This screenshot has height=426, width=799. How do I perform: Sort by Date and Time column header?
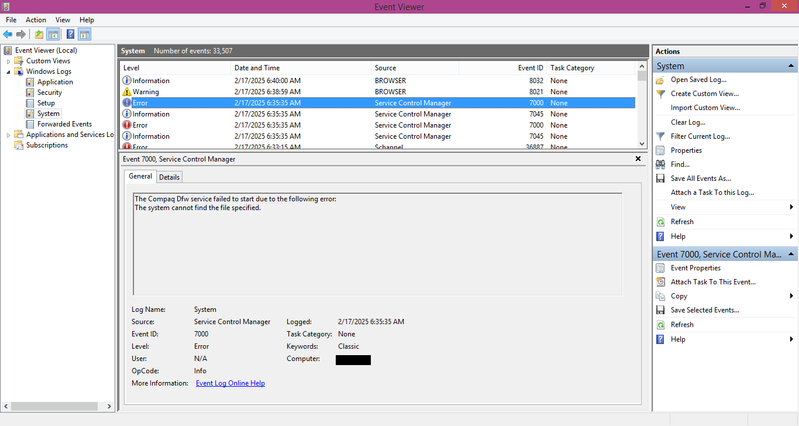pyautogui.click(x=301, y=68)
